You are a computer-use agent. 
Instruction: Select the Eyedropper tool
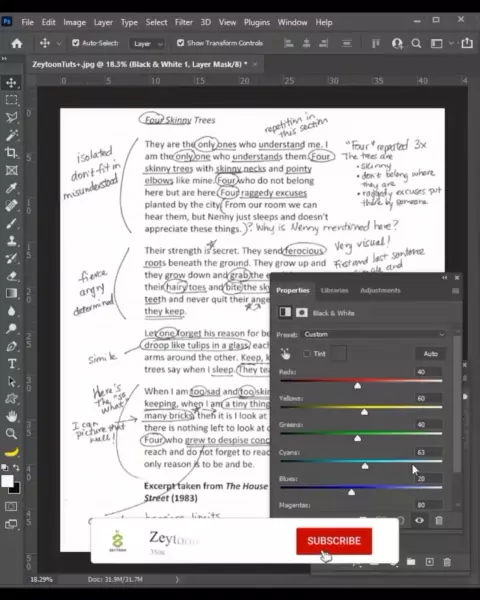pos(11,188)
